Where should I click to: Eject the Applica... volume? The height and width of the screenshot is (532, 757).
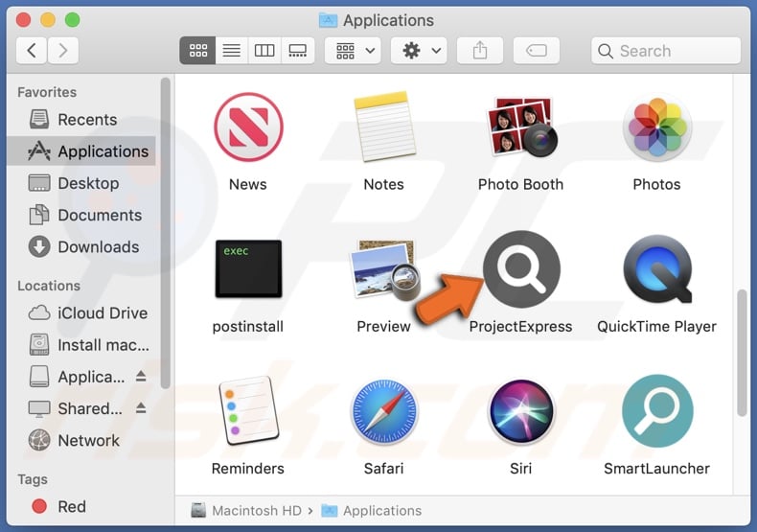pos(141,377)
